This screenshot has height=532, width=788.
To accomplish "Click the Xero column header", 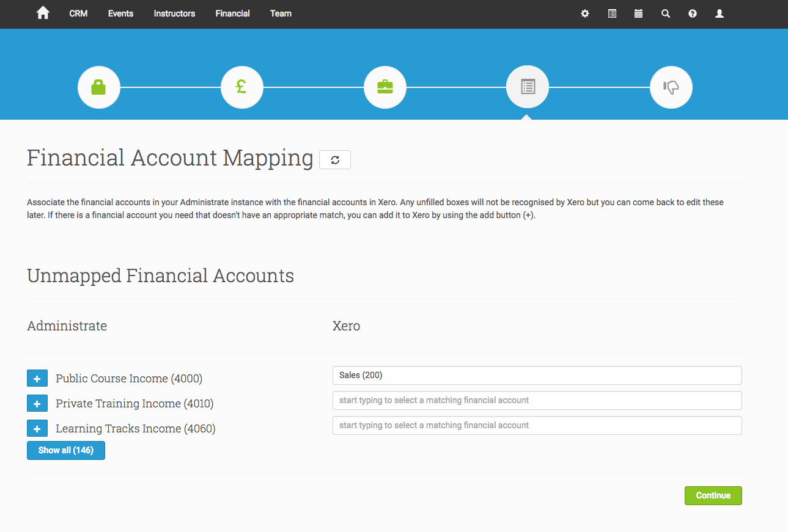I will pos(346,326).
